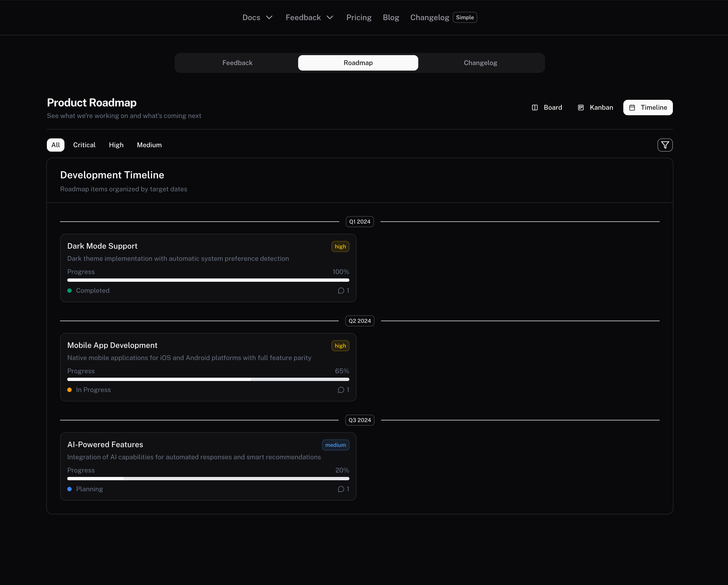Click the green Completed status dot

(70, 291)
